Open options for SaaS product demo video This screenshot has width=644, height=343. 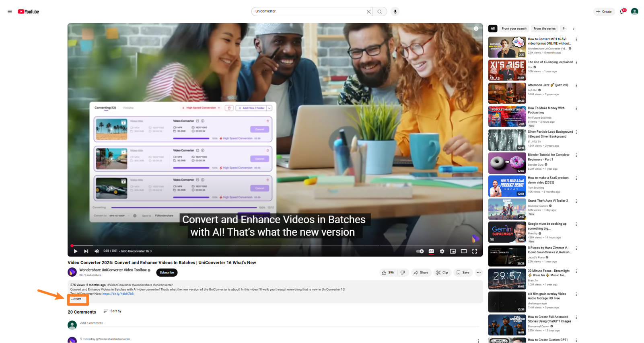(x=576, y=178)
